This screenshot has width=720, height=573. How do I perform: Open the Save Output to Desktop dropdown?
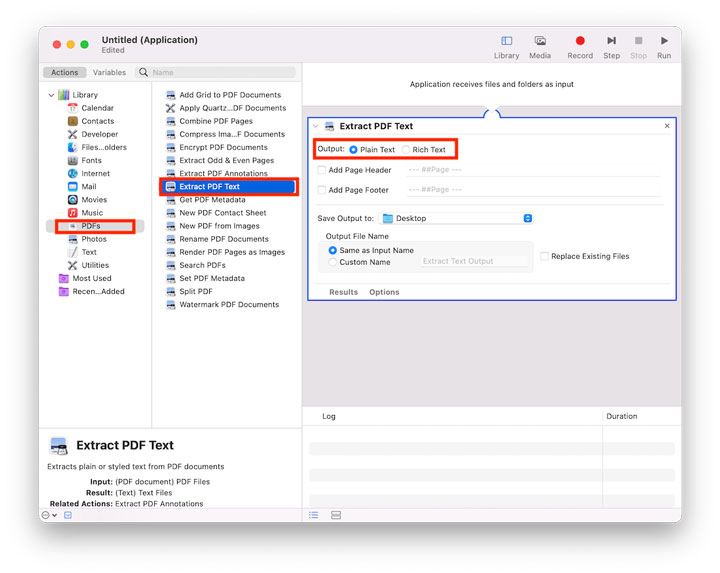(456, 218)
